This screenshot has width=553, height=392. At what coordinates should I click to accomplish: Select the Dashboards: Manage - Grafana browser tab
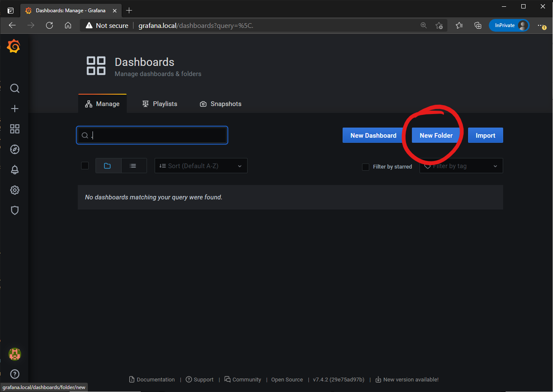pyautogui.click(x=71, y=11)
